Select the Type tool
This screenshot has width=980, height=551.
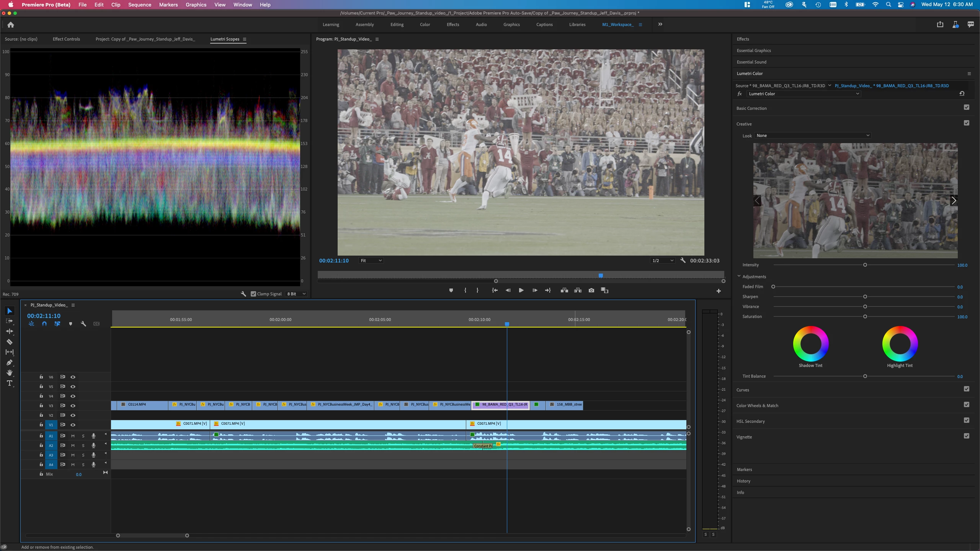pyautogui.click(x=10, y=383)
